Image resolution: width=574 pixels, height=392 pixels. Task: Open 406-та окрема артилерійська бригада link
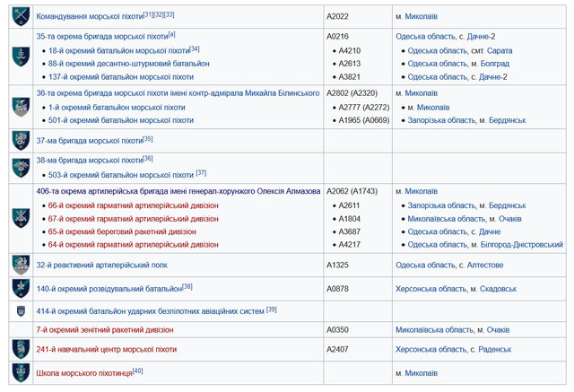[178, 191]
